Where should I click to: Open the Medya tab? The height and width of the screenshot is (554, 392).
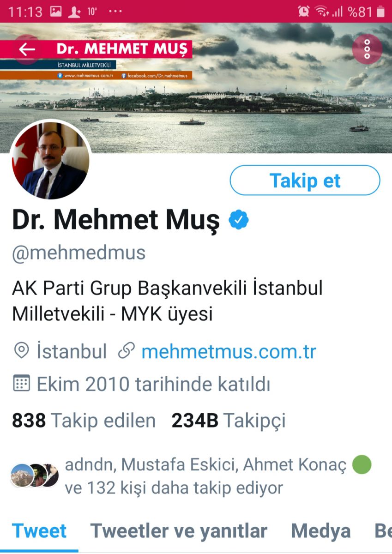(x=320, y=531)
